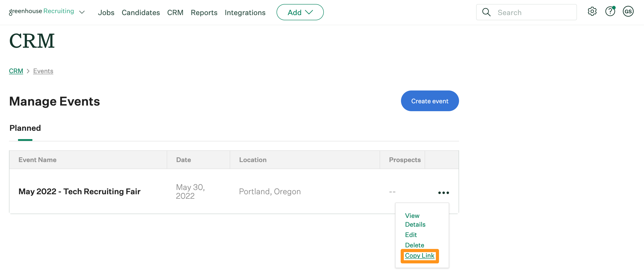Go to Jobs in top navigation
Viewport: 644px width, 280px height.
pyautogui.click(x=106, y=13)
